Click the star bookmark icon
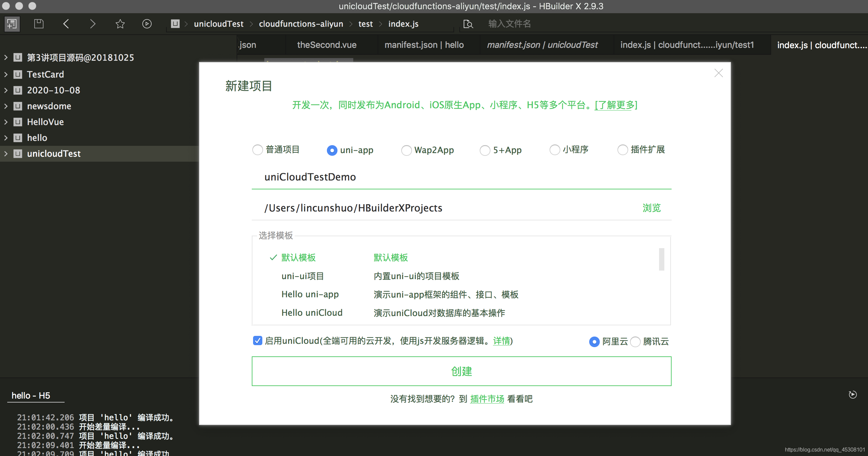Screen dimensions: 868x456 (120, 24)
